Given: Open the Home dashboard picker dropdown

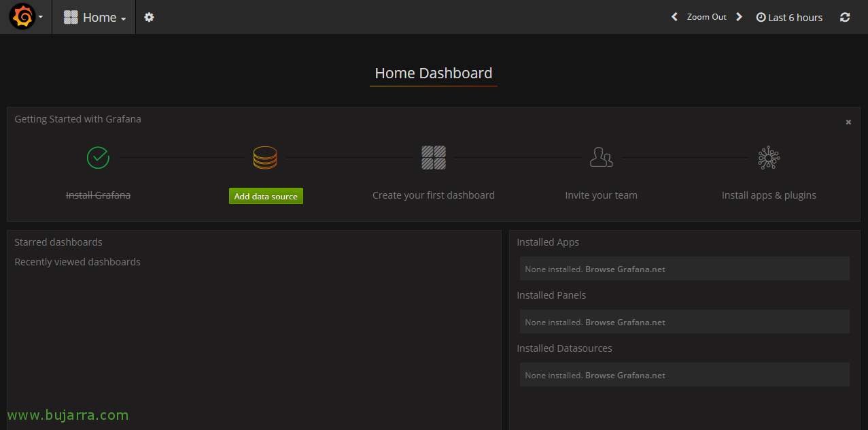Looking at the screenshot, I should (94, 17).
